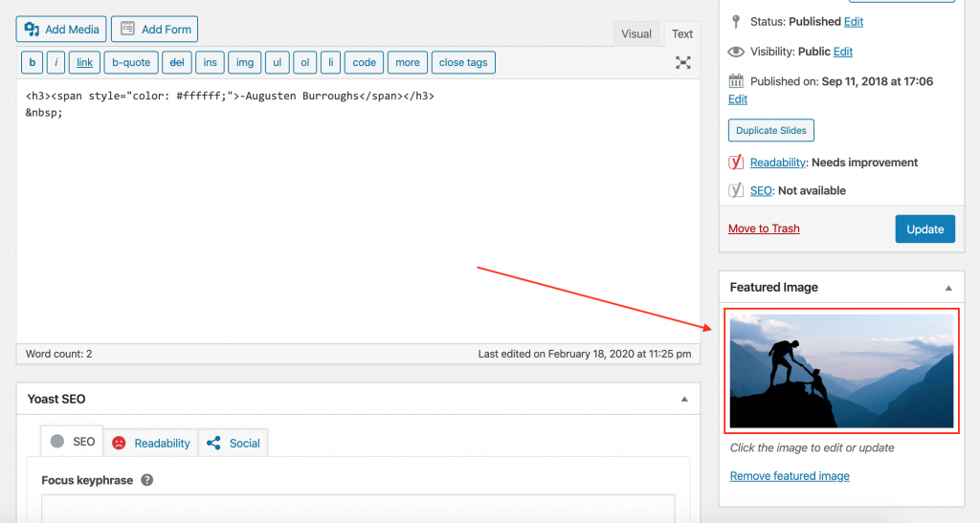980x523 pixels.
Task: Edit the post Status link
Action: (x=853, y=22)
